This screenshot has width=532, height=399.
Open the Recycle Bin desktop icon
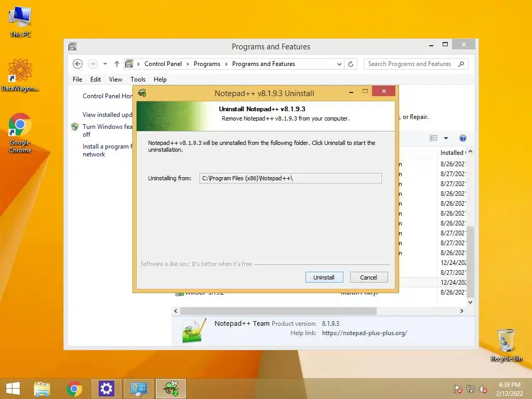[x=506, y=345]
